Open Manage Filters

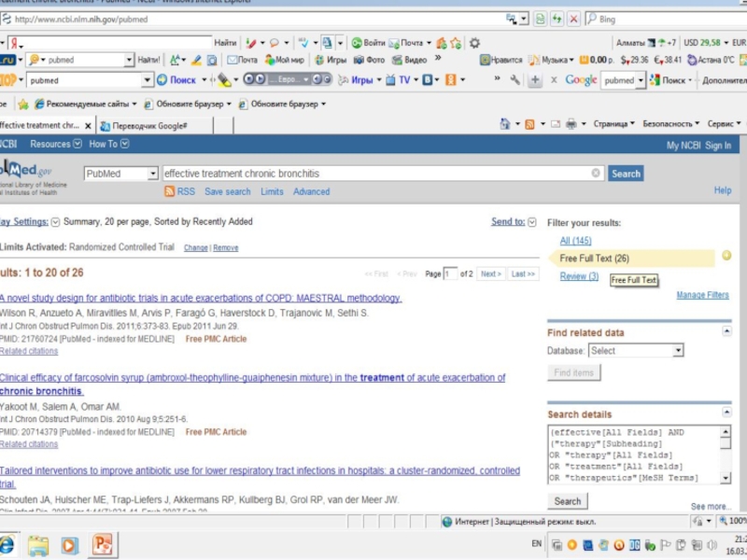coord(703,295)
